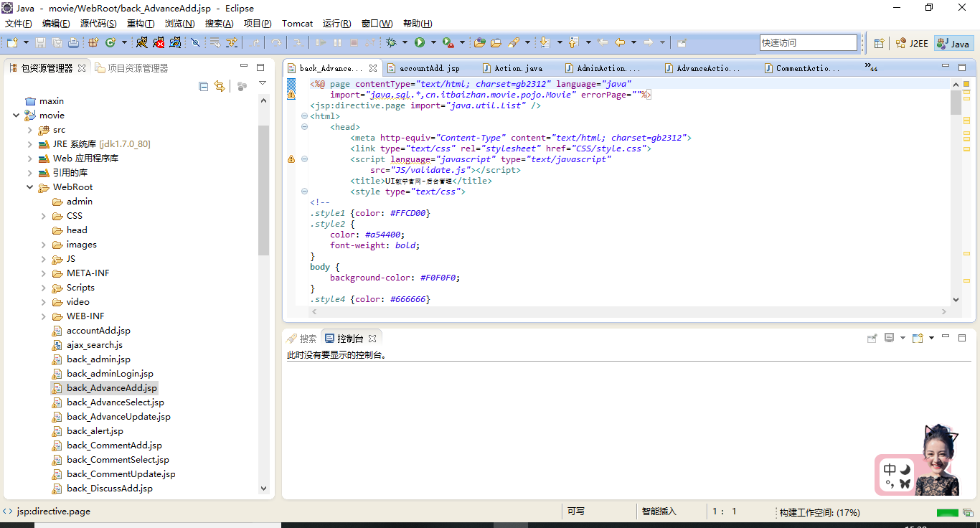Click the Open Perspective icon

pos(879,43)
